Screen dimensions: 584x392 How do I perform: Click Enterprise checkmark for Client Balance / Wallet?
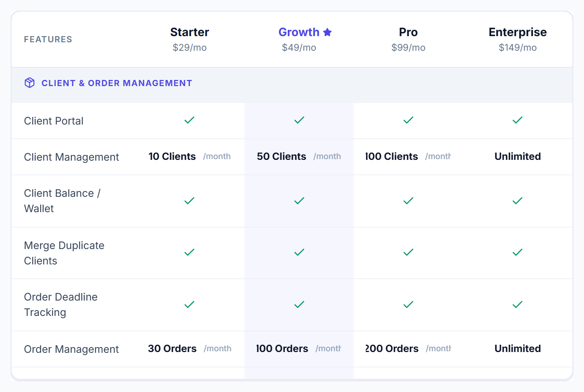click(518, 201)
